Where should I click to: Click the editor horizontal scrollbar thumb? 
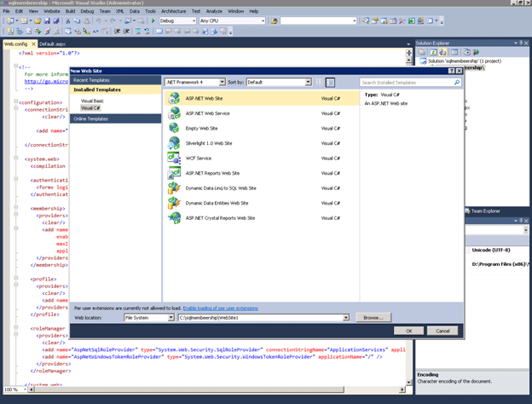click(x=189, y=390)
